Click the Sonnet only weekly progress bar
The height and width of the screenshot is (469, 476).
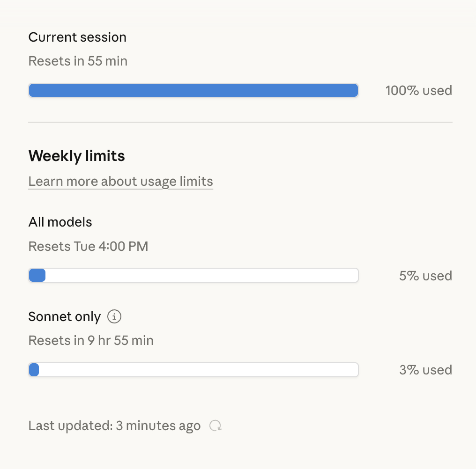click(193, 370)
